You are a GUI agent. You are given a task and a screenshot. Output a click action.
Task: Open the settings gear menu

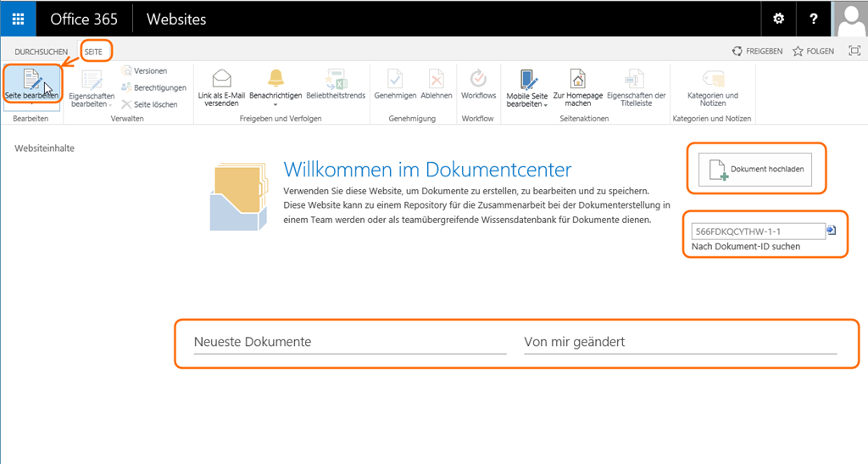pyautogui.click(x=778, y=19)
